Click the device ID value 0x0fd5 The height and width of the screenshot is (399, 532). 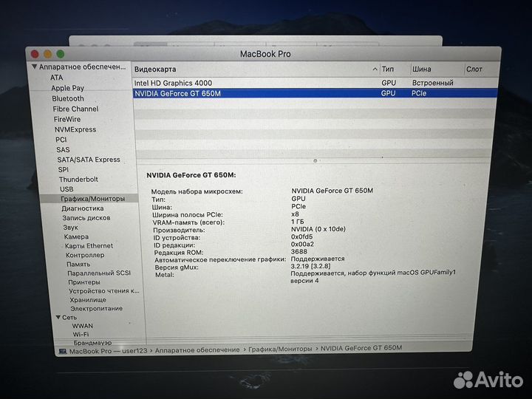tap(301, 236)
